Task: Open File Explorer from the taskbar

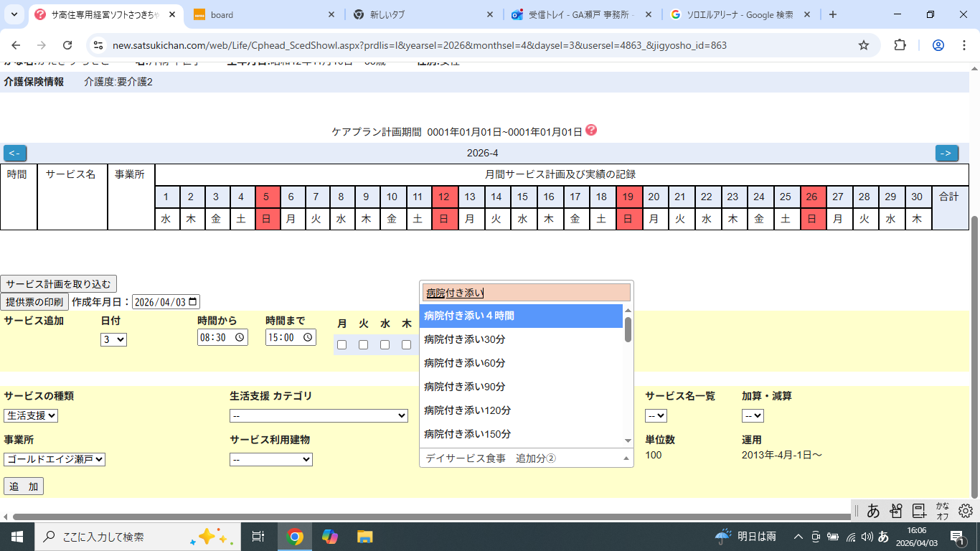Action: tap(365, 537)
